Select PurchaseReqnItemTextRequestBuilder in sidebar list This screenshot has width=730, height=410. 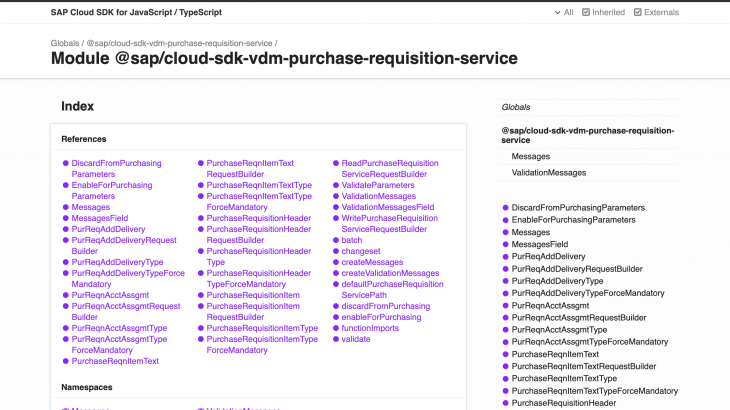click(584, 367)
